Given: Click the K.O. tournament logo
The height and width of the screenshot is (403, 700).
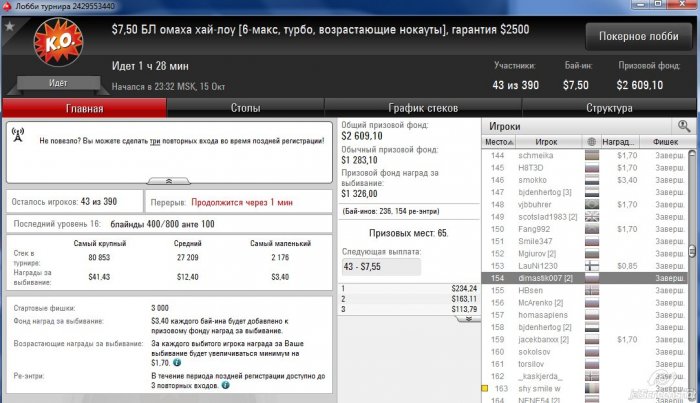Looking at the screenshot, I should 58,42.
